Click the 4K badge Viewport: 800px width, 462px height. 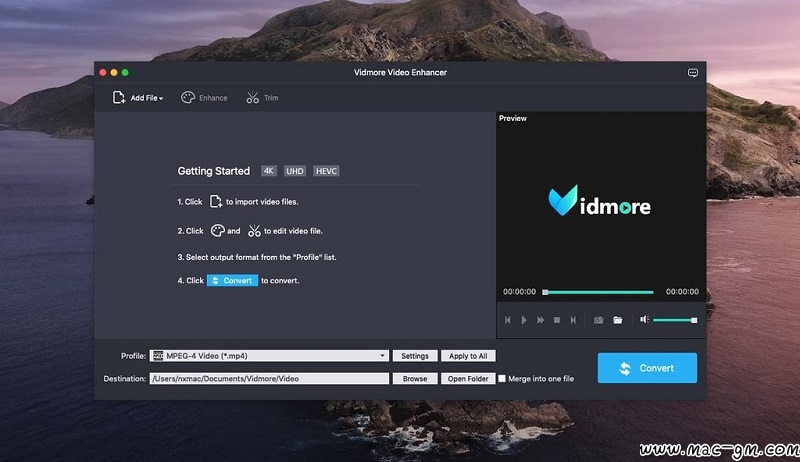[x=269, y=171]
